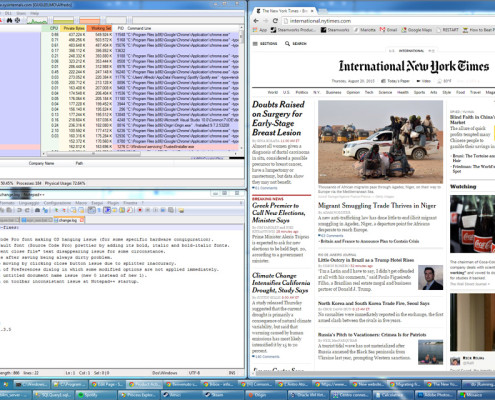
Task: Open the Steamworks Produc... bookmark
Action: click(x=293, y=30)
